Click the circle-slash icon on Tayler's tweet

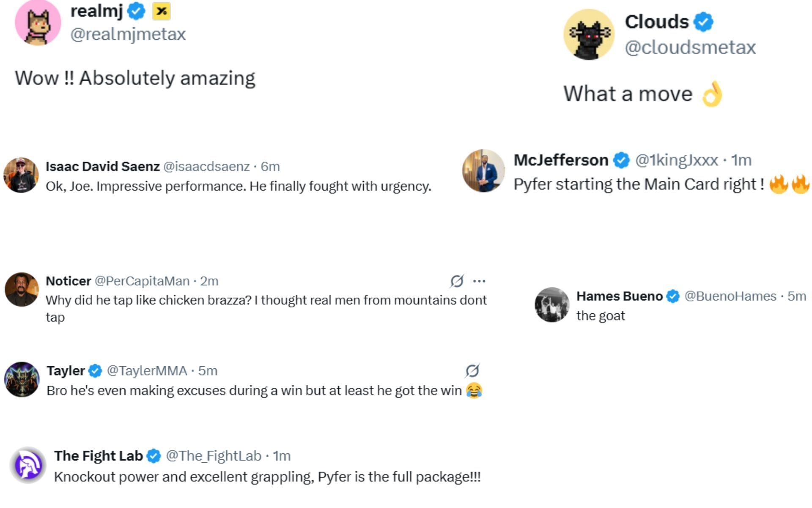(472, 371)
